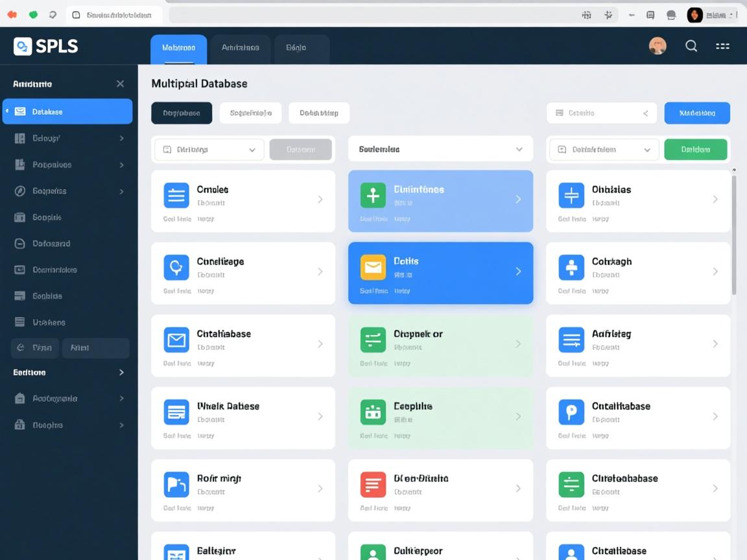Close the sidebar panel with X

tap(120, 84)
